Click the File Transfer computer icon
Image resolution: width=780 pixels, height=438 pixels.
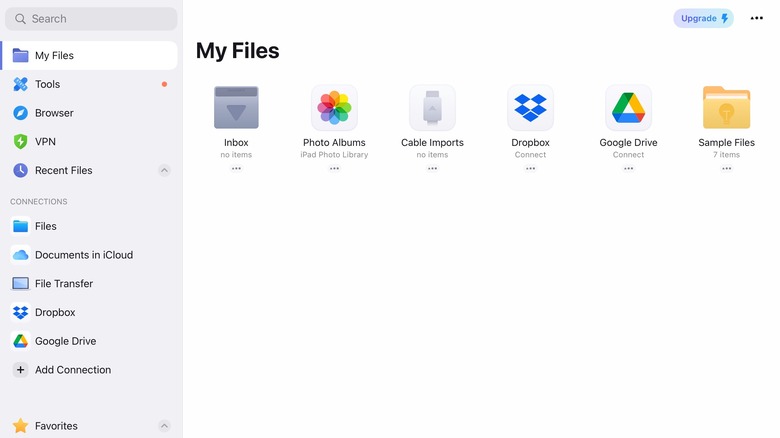(20, 284)
